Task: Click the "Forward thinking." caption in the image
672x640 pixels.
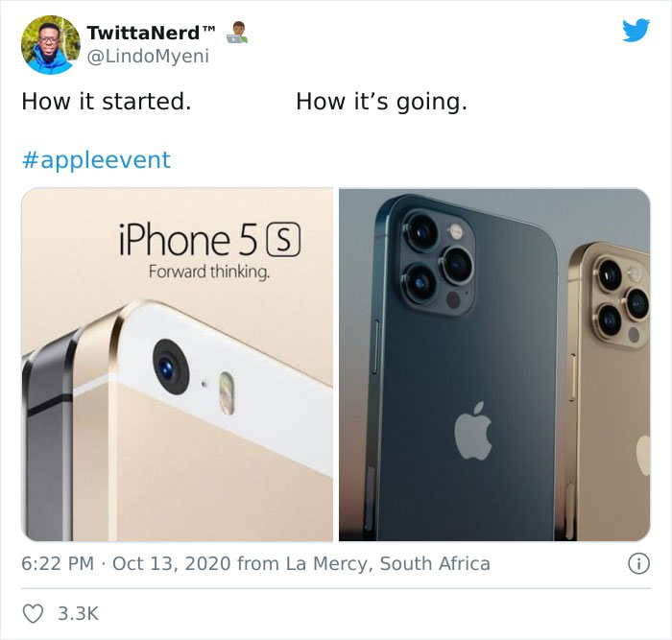Action: (208, 272)
